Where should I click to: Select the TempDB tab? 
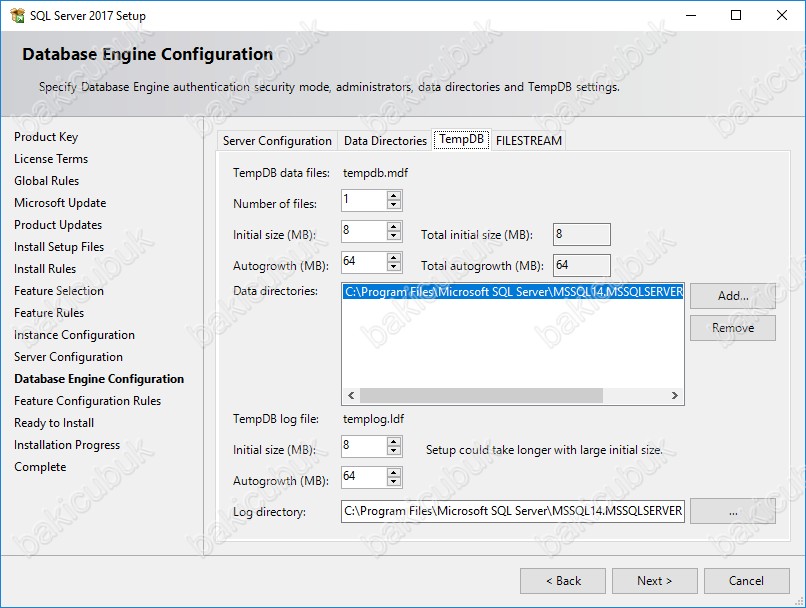462,139
